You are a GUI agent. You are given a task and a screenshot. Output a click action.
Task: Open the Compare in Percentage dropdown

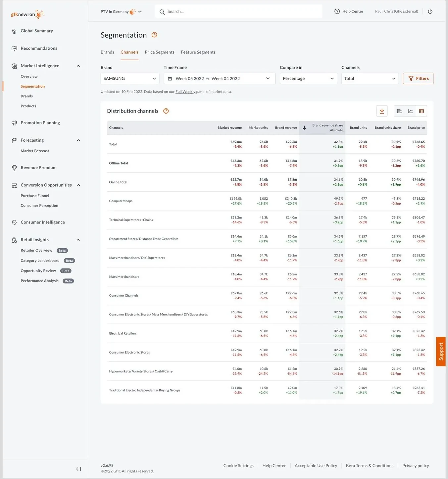click(x=308, y=78)
